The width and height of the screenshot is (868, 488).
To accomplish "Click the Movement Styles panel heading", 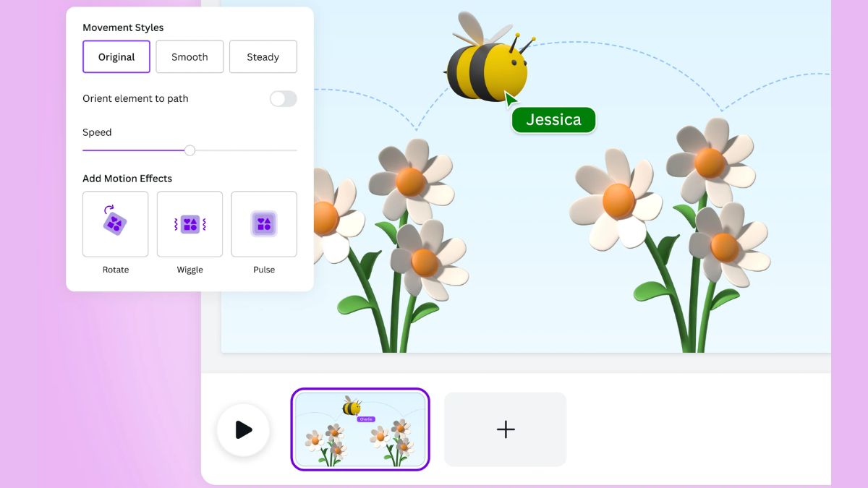I will tap(123, 27).
